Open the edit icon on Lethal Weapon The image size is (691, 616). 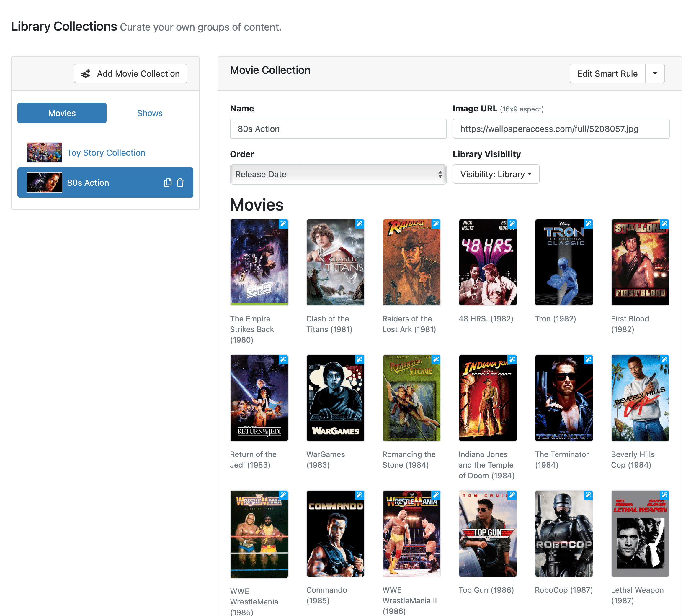(664, 495)
